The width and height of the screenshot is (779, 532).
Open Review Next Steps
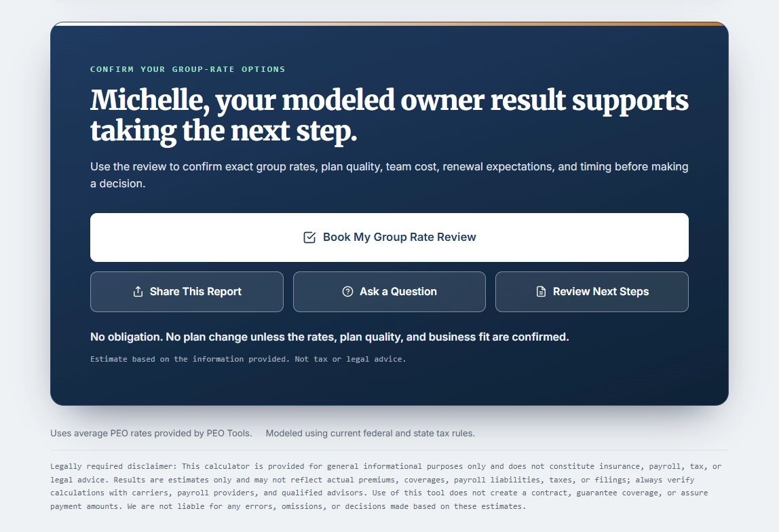[592, 292]
